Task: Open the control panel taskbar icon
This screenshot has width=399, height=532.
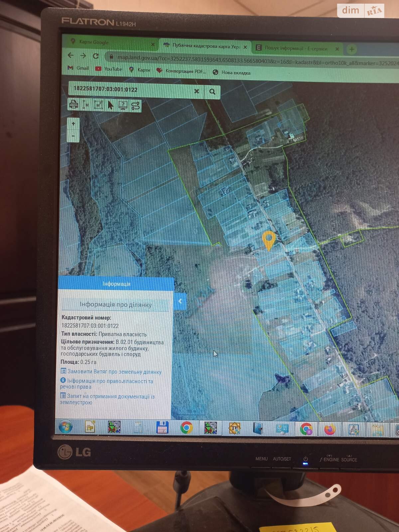Action: pos(282,429)
